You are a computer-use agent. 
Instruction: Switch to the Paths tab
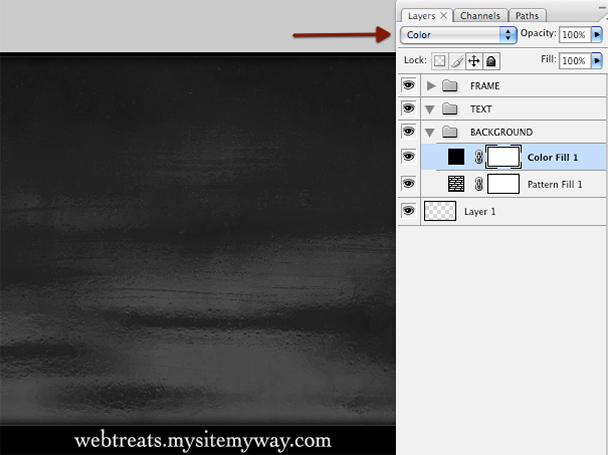pos(527,16)
